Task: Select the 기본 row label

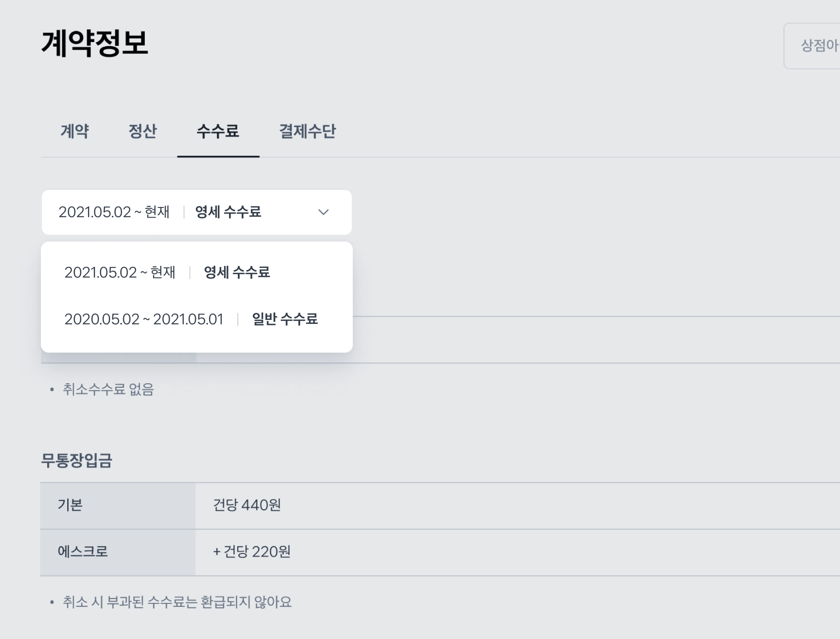Action: click(70, 505)
